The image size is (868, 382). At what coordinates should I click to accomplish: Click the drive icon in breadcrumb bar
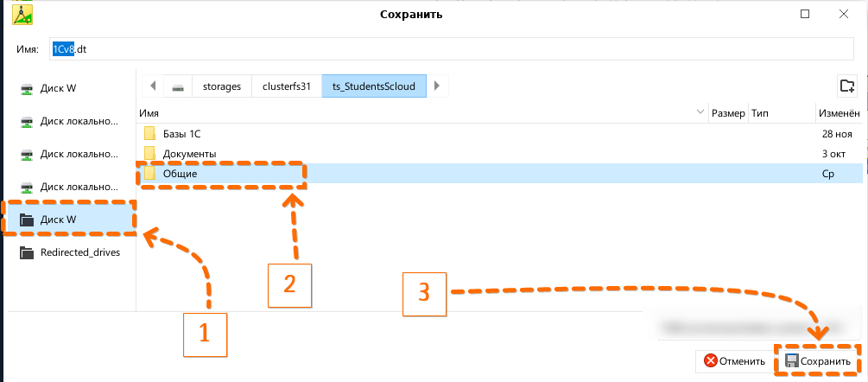(178, 86)
